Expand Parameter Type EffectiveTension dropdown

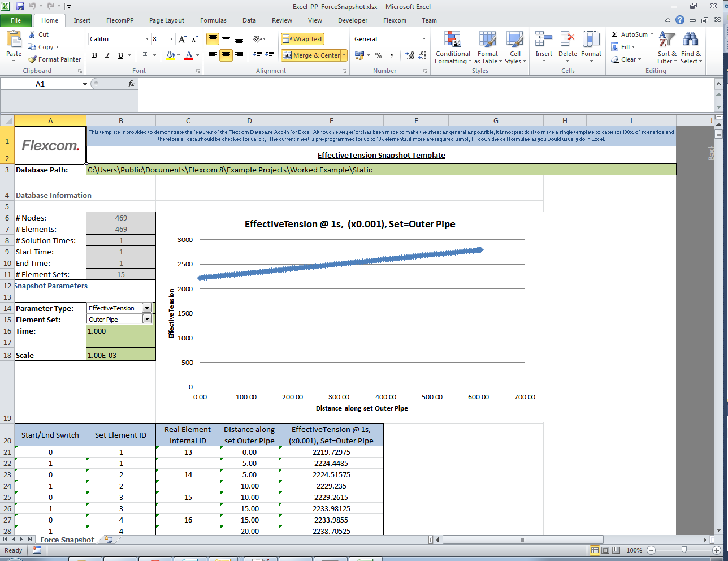coord(147,308)
